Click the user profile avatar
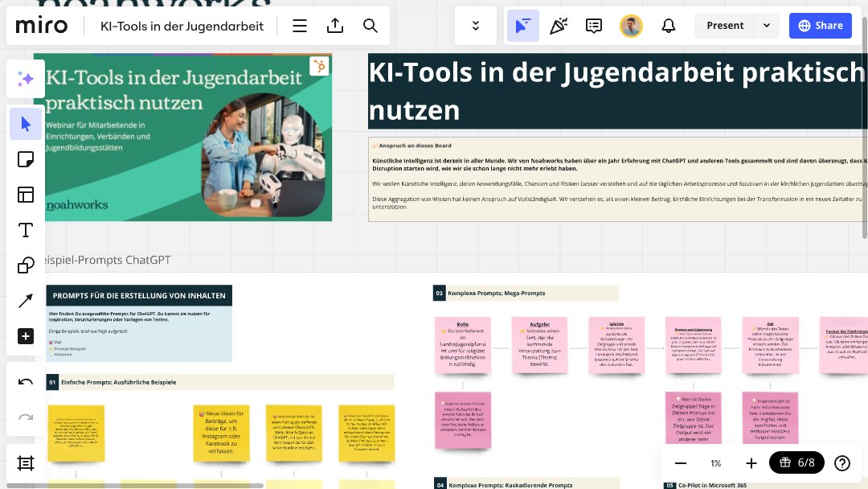Screen dimensions: 868x489 [x=631, y=26]
